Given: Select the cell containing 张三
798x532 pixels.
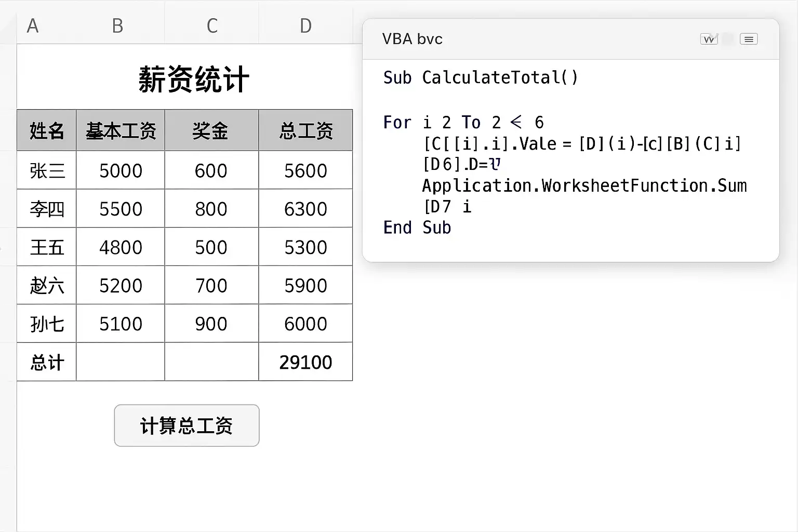Looking at the screenshot, I should (x=47, y=170).
